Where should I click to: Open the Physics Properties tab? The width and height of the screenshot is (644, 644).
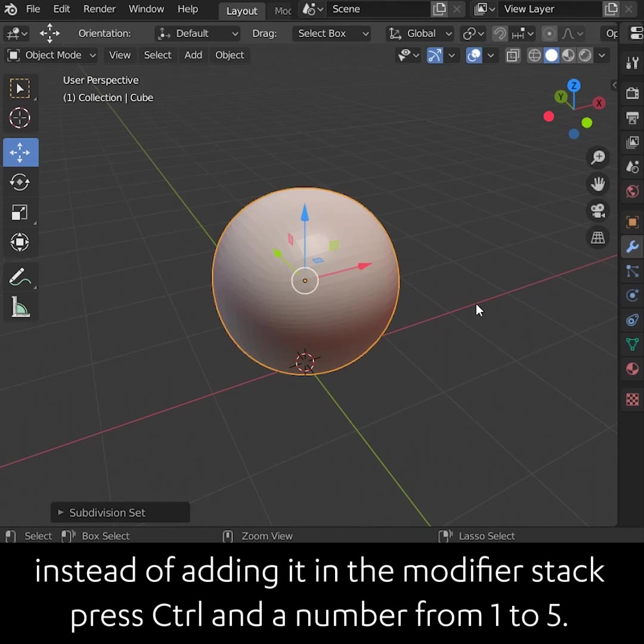632,295
